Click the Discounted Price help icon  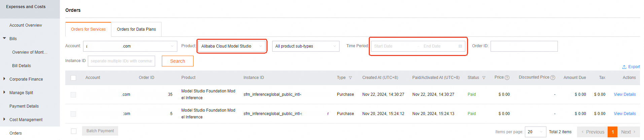pyautogui.click(x=553, y=78)
